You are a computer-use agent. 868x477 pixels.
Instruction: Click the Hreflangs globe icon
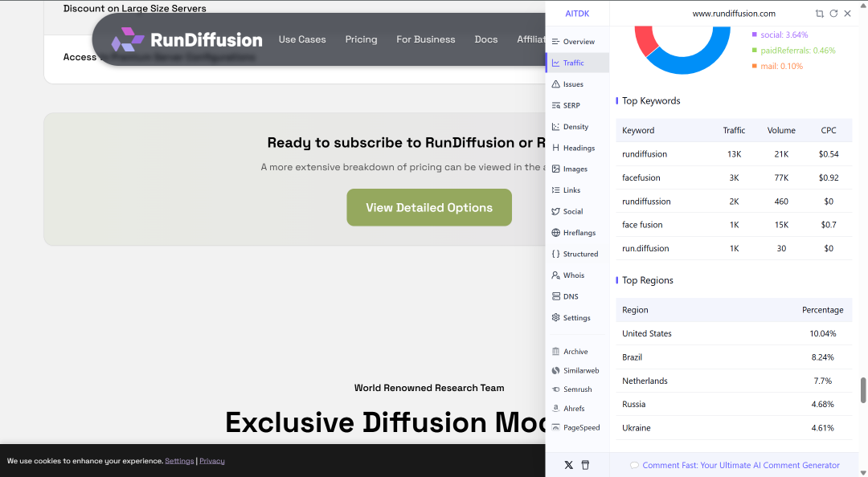point(556,232)
